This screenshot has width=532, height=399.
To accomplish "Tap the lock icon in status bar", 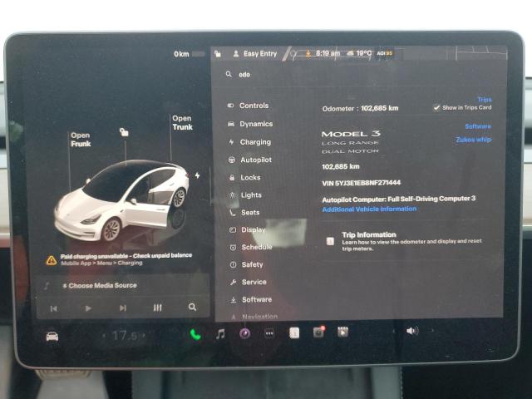I will 218,53.
